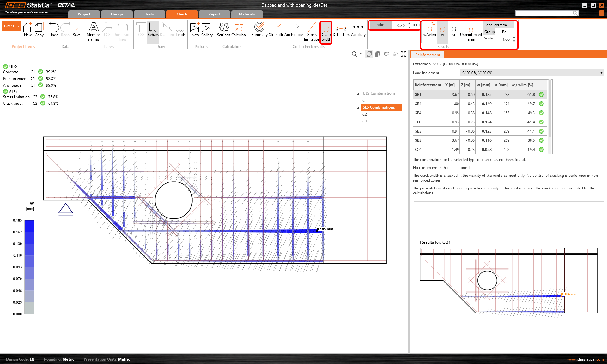This screenshot has width=607, height=364.
Task: Select the Deflection check result icon
Action: pyautogui.click(x=341, y=29)
